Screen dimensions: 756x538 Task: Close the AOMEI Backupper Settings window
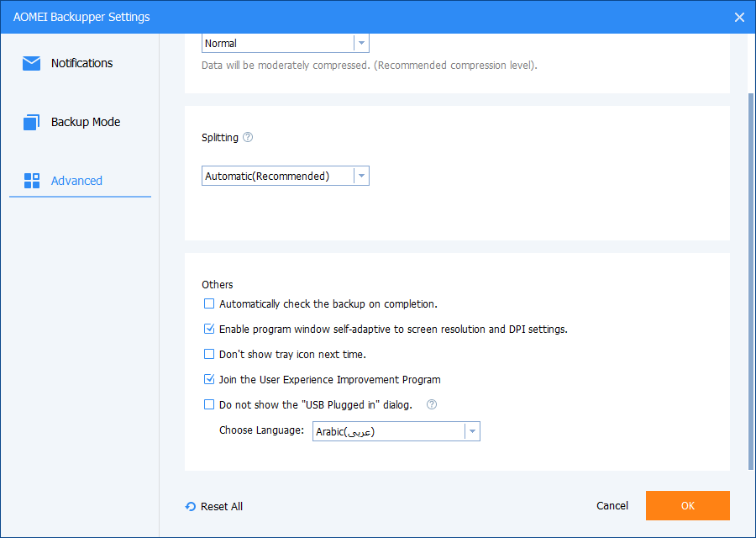click(x=739, y=18)
